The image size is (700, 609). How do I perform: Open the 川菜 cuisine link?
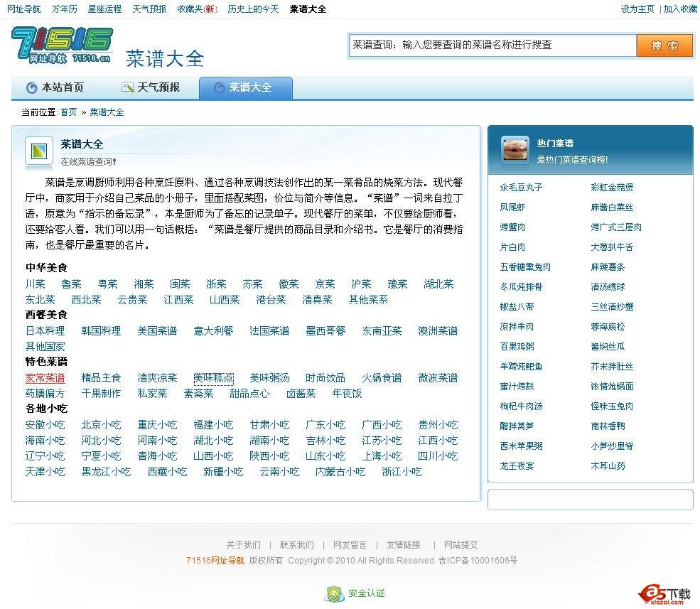click(35, 284)
